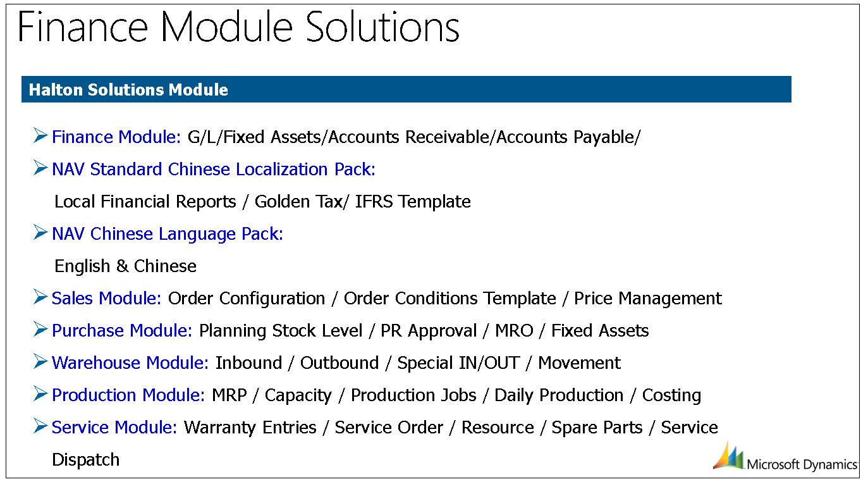Click the arrow bullet beside NAV Standard Chinese Localization Pack
Screen dimensions: 868x484
point(40,168)
